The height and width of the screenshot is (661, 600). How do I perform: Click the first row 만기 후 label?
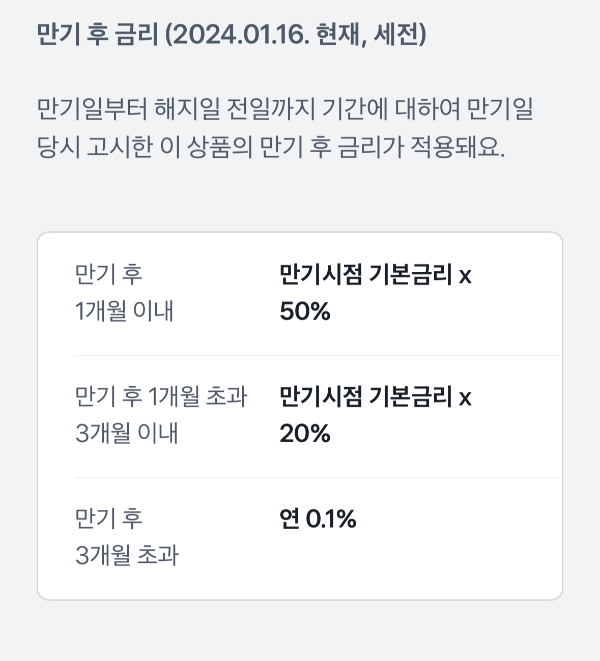(x=108, y=274)
